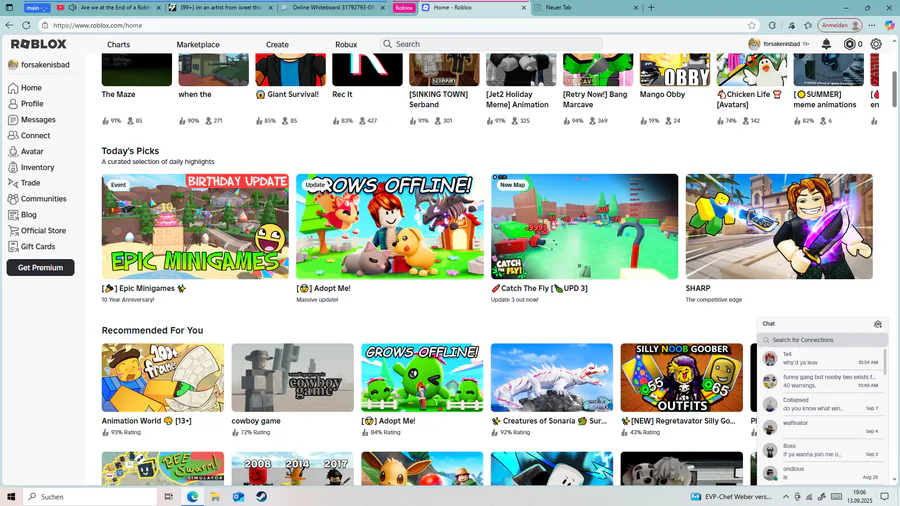Switch to the YouTube 'Are we at the End' tab
The width and height of the screenshot is (900, 506).
point(109,7)
